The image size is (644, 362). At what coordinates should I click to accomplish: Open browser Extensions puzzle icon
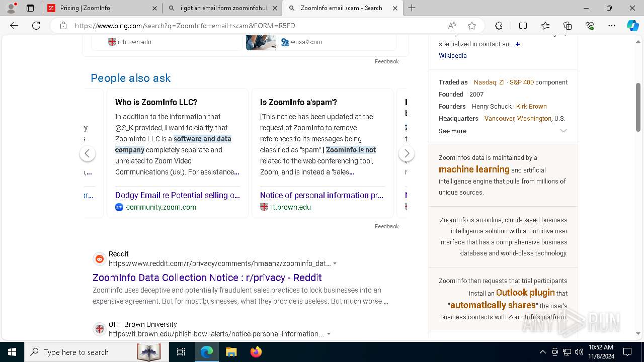pyautogui.click(x=499, y=26)
